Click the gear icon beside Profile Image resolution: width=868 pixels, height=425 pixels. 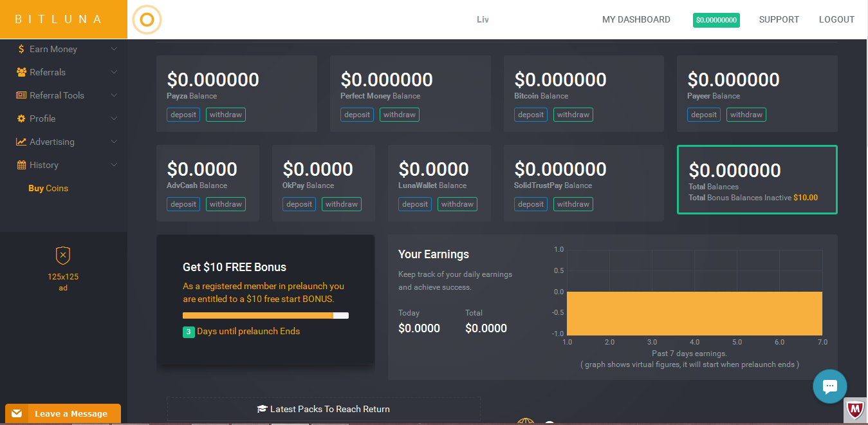(21, 118)
